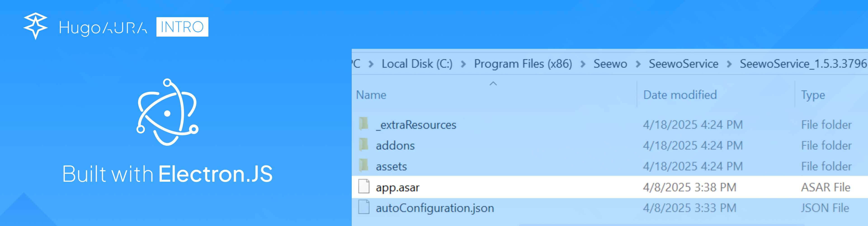Sort by Date modified column
The height and width of the screenshot is (226, 868).
click(x=680, y=95)
